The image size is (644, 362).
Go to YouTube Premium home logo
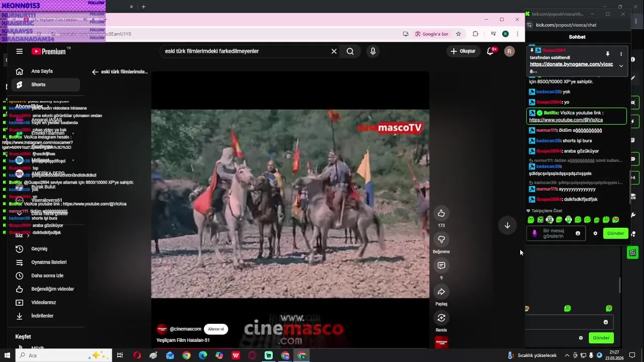(49, 51)
